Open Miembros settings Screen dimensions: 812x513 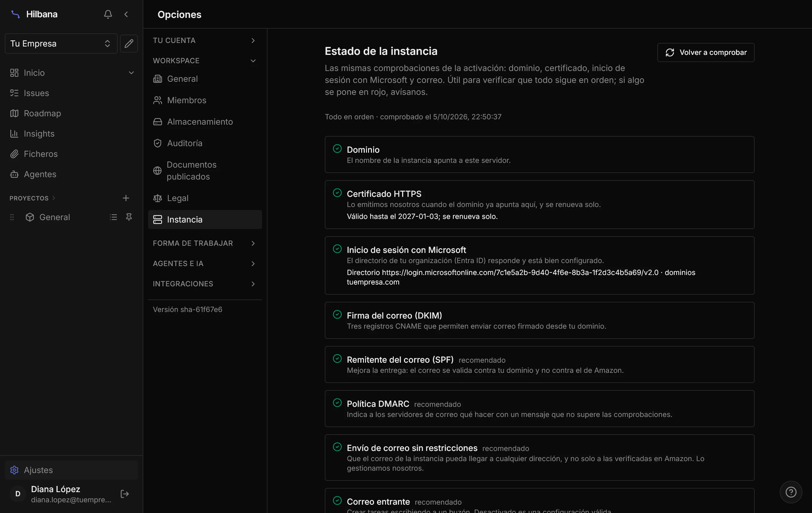205,101
